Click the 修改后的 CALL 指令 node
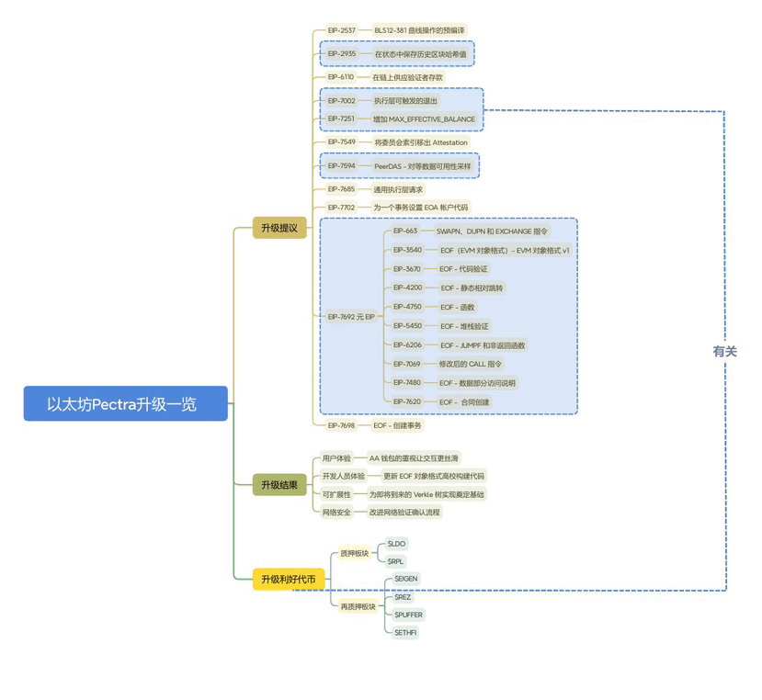Viewport: 762px width, 700px height. pyautogui.click(x=471, y=364)
